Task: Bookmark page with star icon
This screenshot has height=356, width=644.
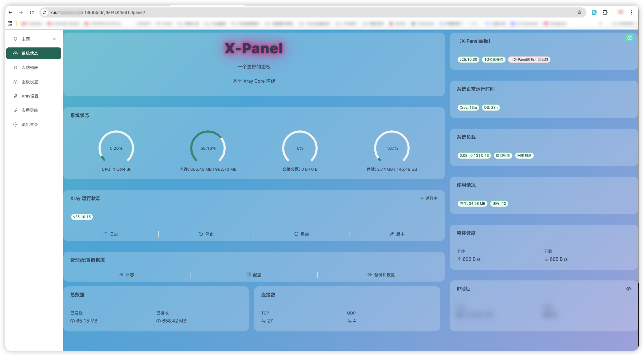Action: point(579,12)
